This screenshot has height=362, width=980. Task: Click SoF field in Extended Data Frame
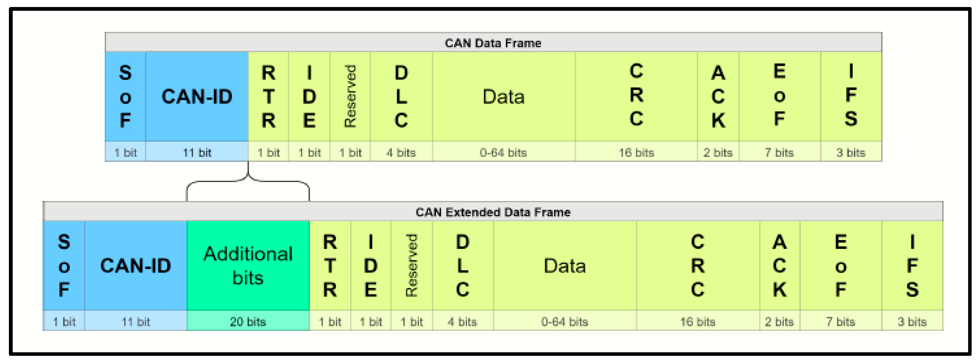[x=64, y=265]
